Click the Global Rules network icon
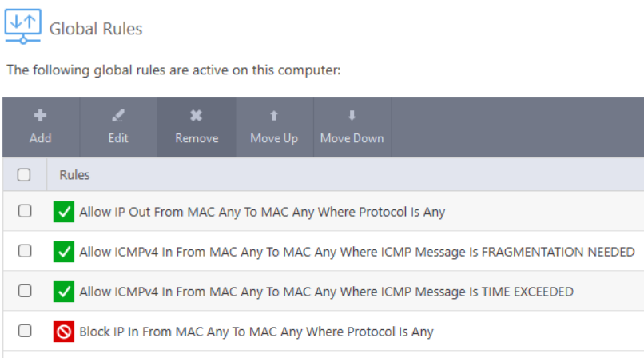The image size is (644, 358). (23, 26)
